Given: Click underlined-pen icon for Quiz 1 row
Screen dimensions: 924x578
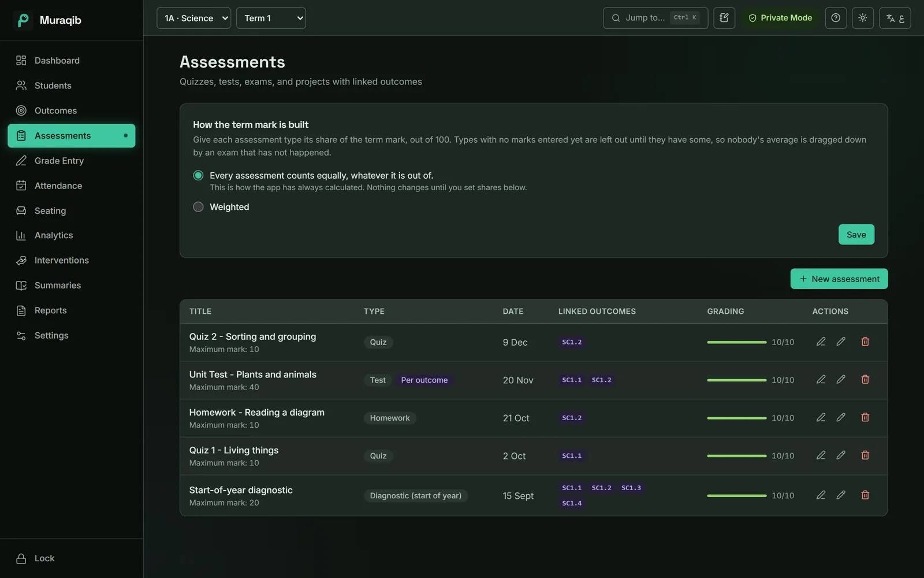Looking at the screenshot, I should point(821,455).
